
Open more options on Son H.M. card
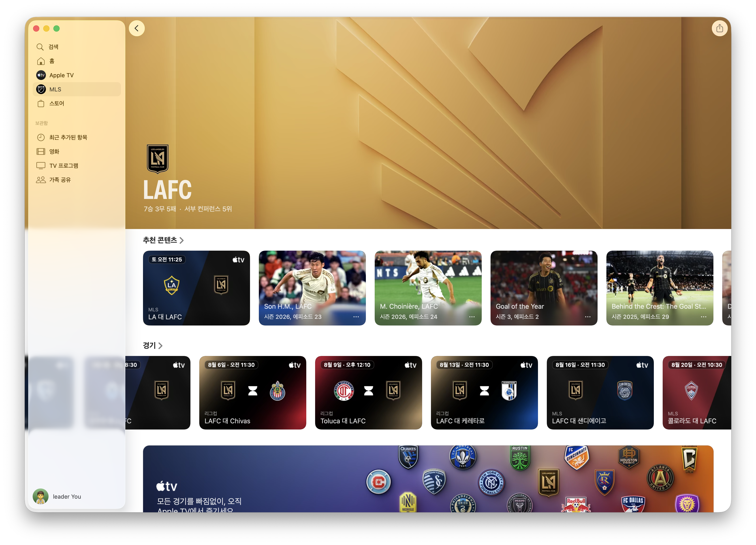point(356,316)
